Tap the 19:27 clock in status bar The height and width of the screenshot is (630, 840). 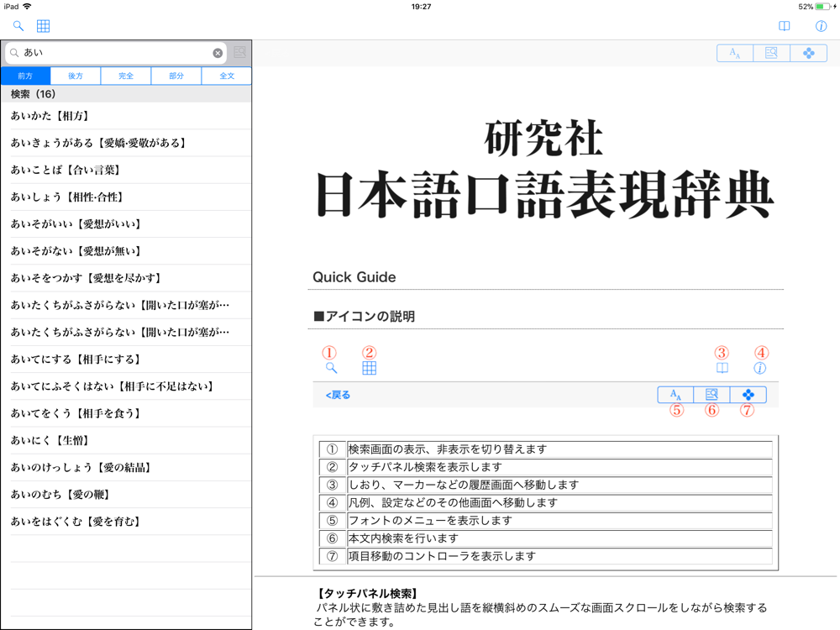pyautogui.click(x=421, y=7)
